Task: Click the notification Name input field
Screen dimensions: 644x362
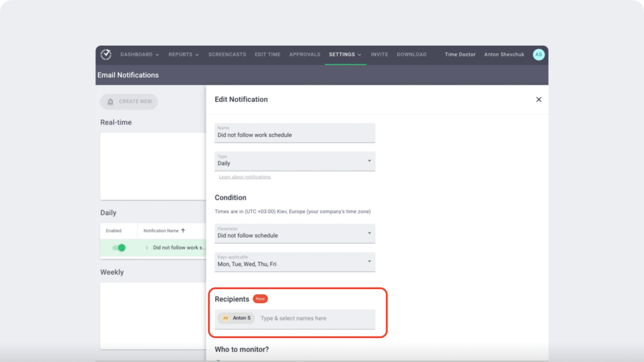Action: [x=294, y=133]
